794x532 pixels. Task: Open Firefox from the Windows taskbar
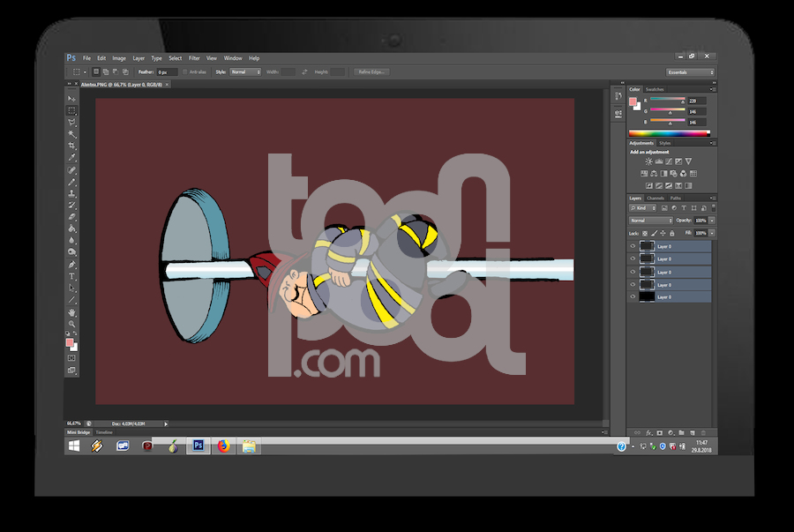tap(224, 446)
